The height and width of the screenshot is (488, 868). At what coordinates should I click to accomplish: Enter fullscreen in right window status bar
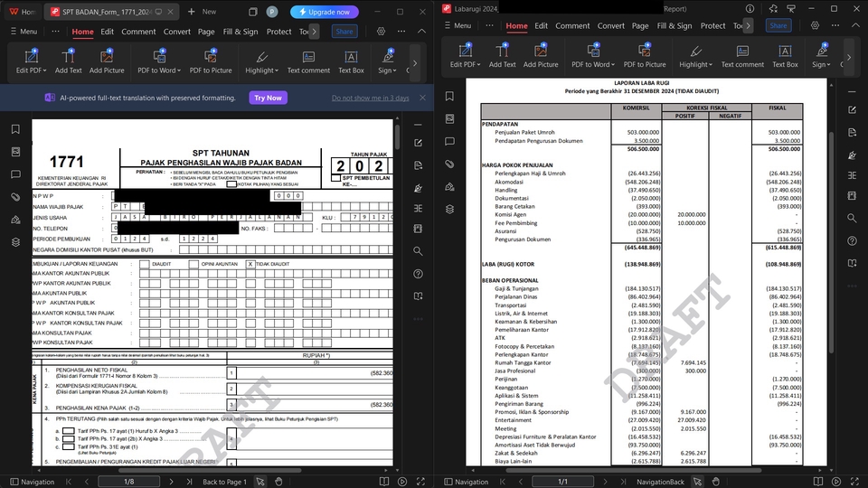point(855,482)
